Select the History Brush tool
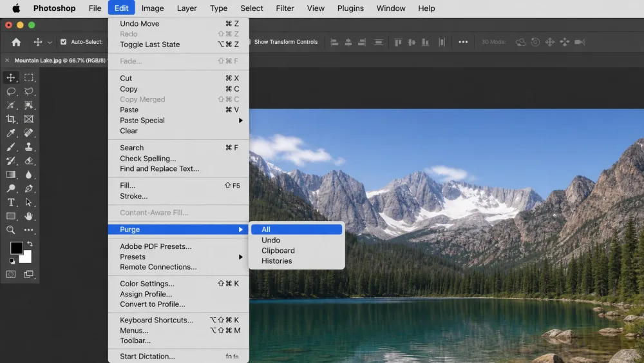 tap(11, 161)
